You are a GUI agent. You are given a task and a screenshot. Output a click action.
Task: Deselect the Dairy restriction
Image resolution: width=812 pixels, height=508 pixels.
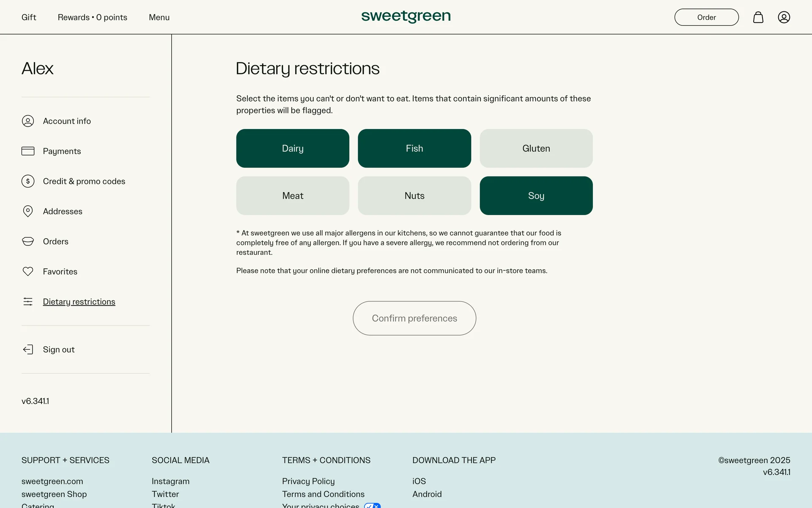293,149
